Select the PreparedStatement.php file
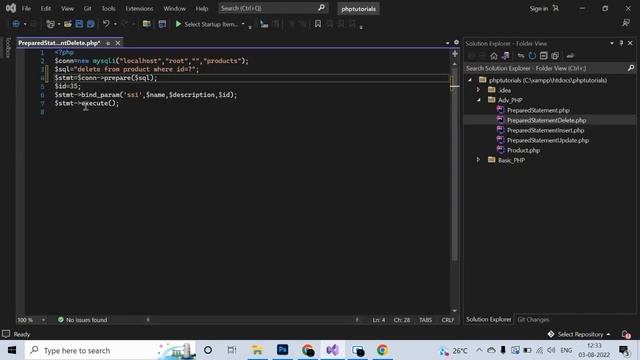The height and width of the screenshot is (360, 640). point(538,110)
